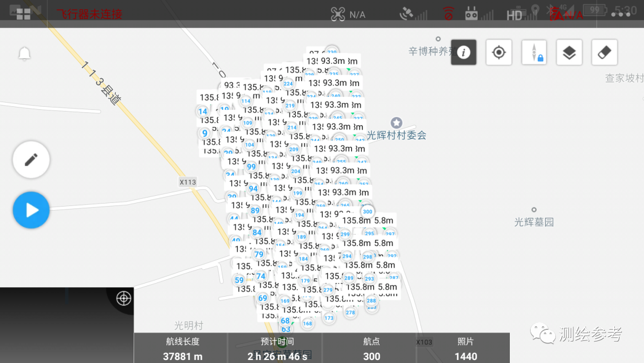Open the mission info button
Screen dimensions: 644x363
[x=464, y=52]
